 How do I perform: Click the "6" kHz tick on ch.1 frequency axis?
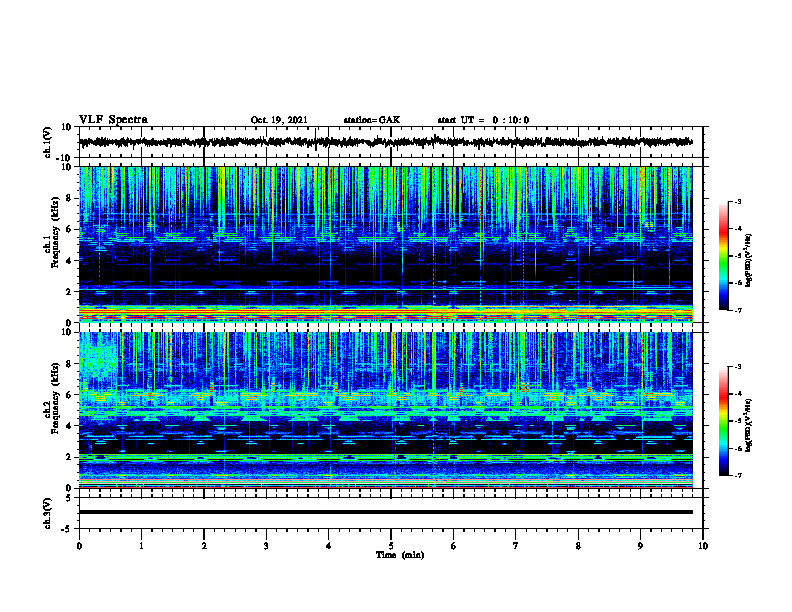click(x=70, y=230)
